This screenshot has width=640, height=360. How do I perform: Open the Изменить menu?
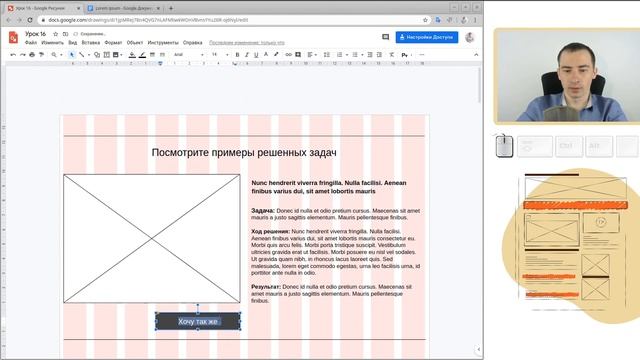point(52,42)
